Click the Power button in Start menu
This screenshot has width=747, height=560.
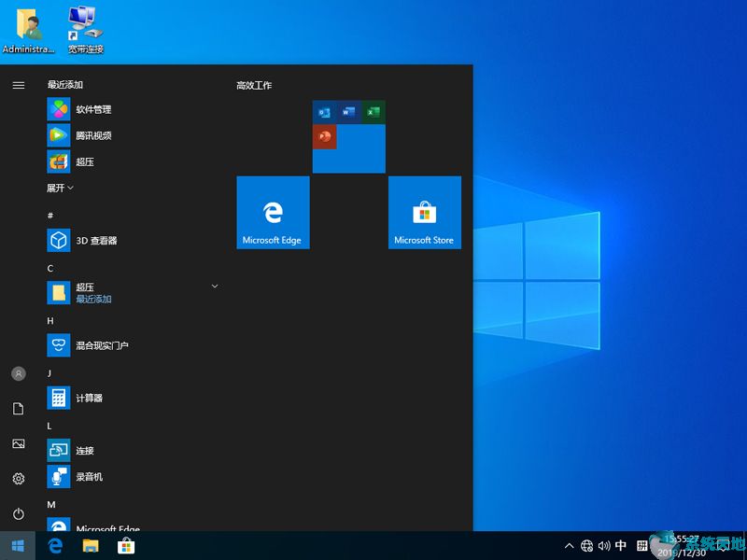(18, 512)
